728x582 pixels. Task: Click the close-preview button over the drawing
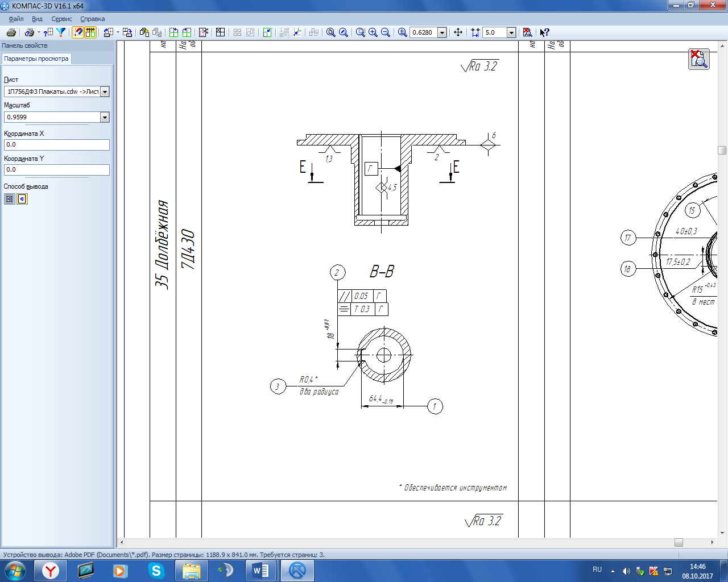pyautogui.click(x=699, y=59)
